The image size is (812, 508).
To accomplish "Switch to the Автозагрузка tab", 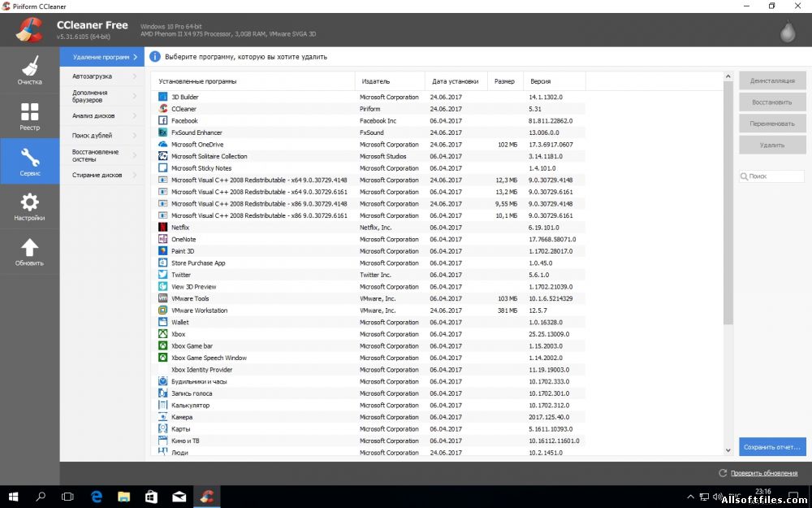I will point(102,76).
